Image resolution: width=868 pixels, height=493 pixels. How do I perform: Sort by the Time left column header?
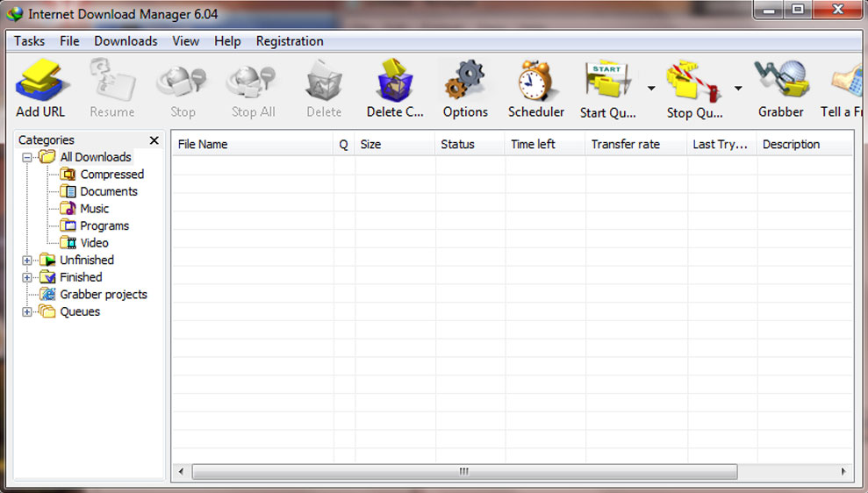click(545, 145)
